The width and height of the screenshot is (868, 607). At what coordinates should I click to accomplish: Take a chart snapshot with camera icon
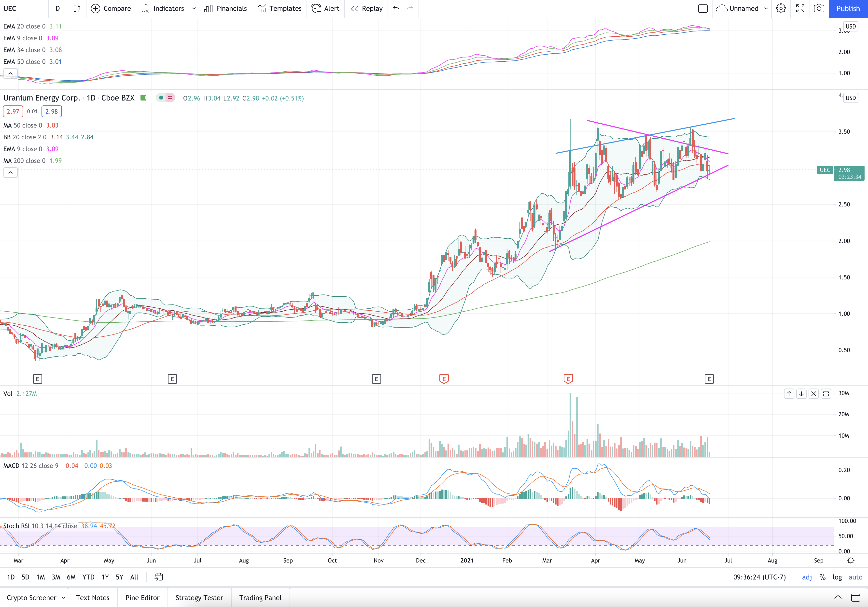[x=819, y=8]
